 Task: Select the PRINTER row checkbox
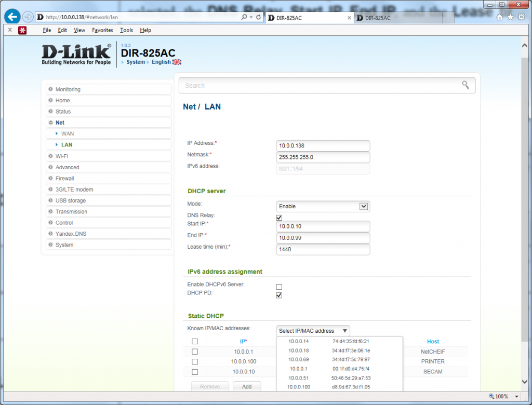click(x=195, y=361)
